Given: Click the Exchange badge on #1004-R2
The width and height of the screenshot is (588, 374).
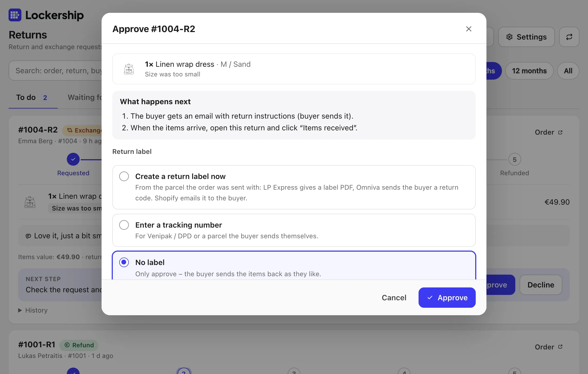Looking at the screenshot, I should [x=82, y=130].
